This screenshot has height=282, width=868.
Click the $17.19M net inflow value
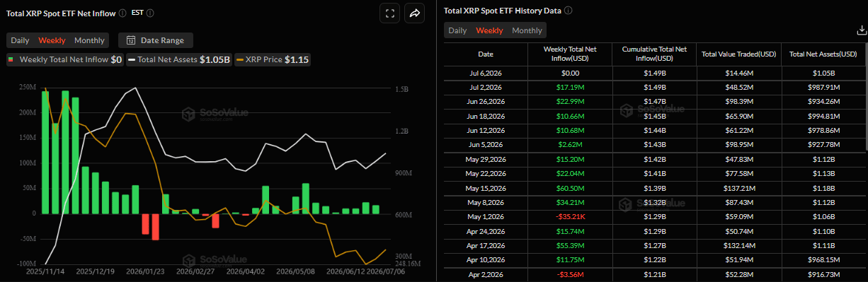570,88
